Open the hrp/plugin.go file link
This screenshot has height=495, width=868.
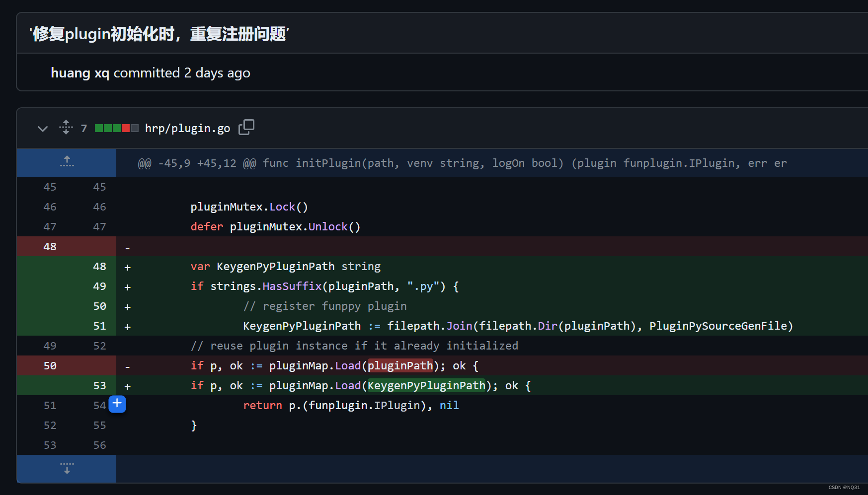[x=187, y=128]
